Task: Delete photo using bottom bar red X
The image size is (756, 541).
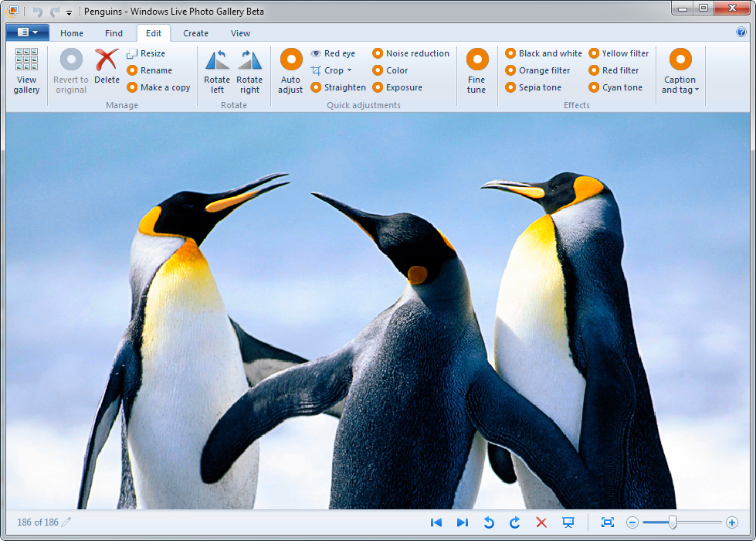Action: click(x=541, y=522)
